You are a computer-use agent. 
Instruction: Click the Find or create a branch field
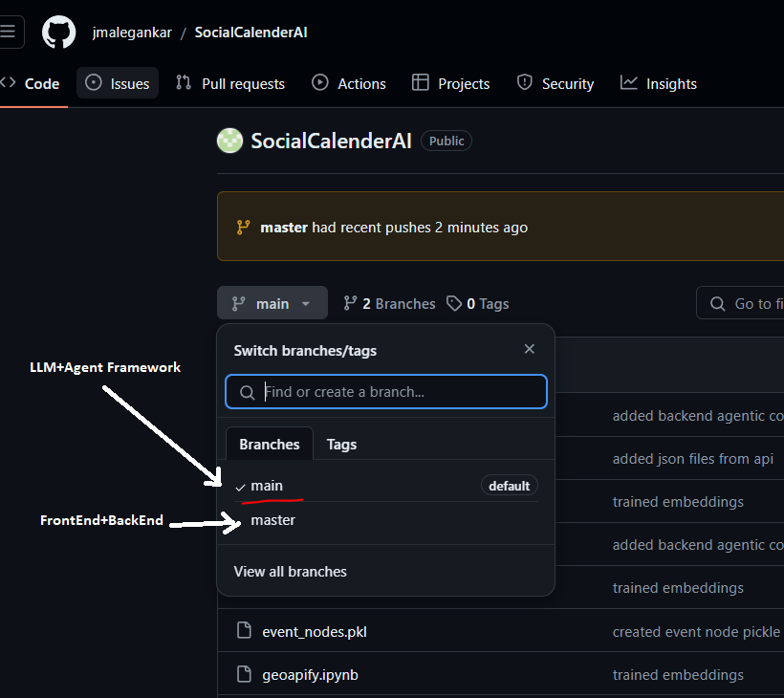pyautogui.click(x=386, y=392)
